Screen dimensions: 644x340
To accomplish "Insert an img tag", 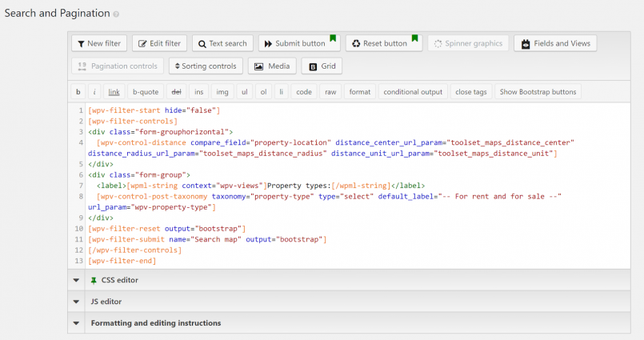I will pos(222,92).
